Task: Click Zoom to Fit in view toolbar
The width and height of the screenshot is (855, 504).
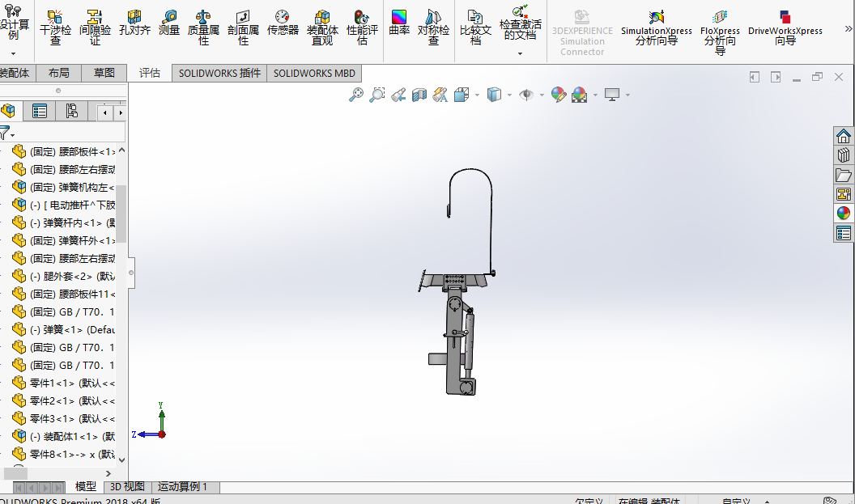Action: 356,95
